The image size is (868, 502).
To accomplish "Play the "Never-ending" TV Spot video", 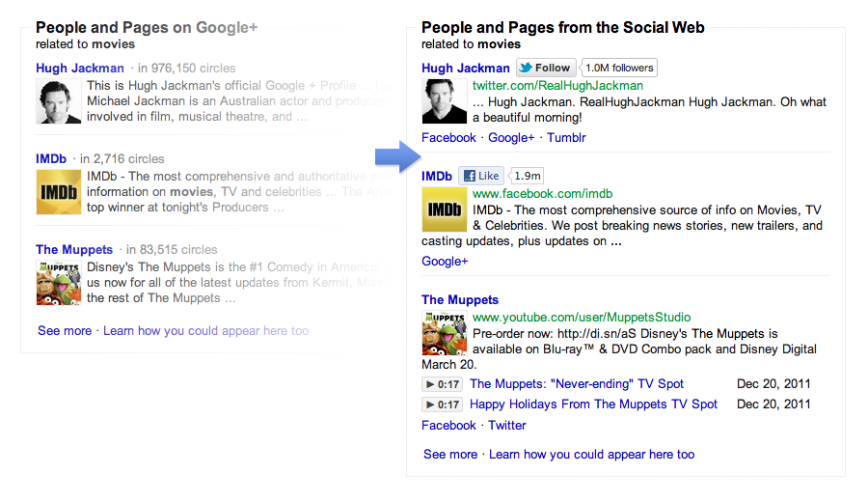I will tap(443, 384).
